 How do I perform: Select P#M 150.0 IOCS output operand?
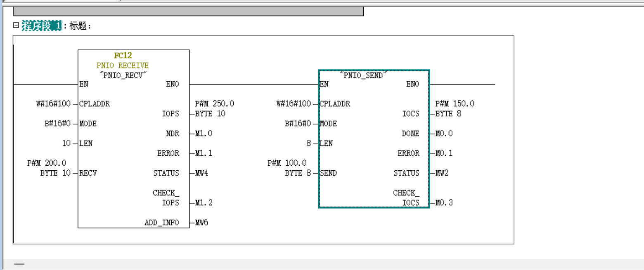tap(455, 109)
